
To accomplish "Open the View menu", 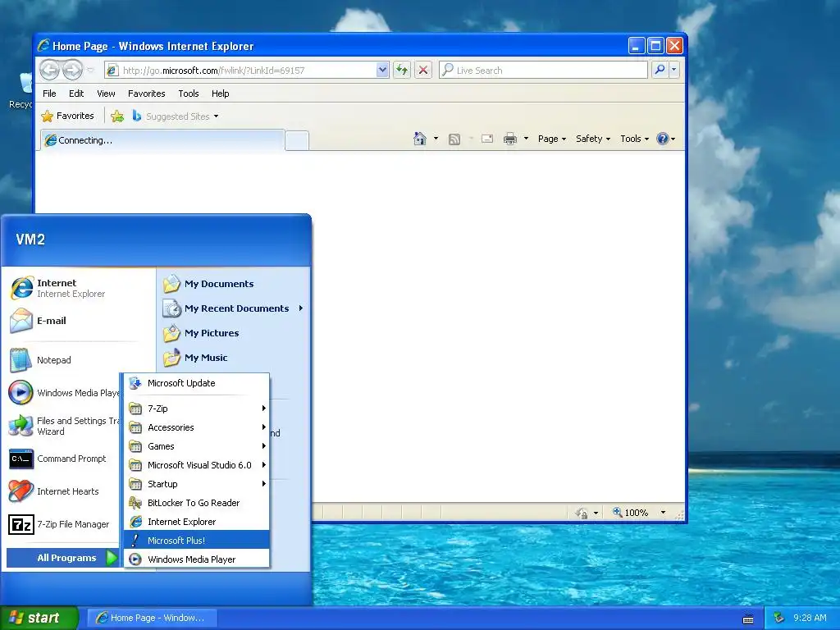I will click(106, 94).
